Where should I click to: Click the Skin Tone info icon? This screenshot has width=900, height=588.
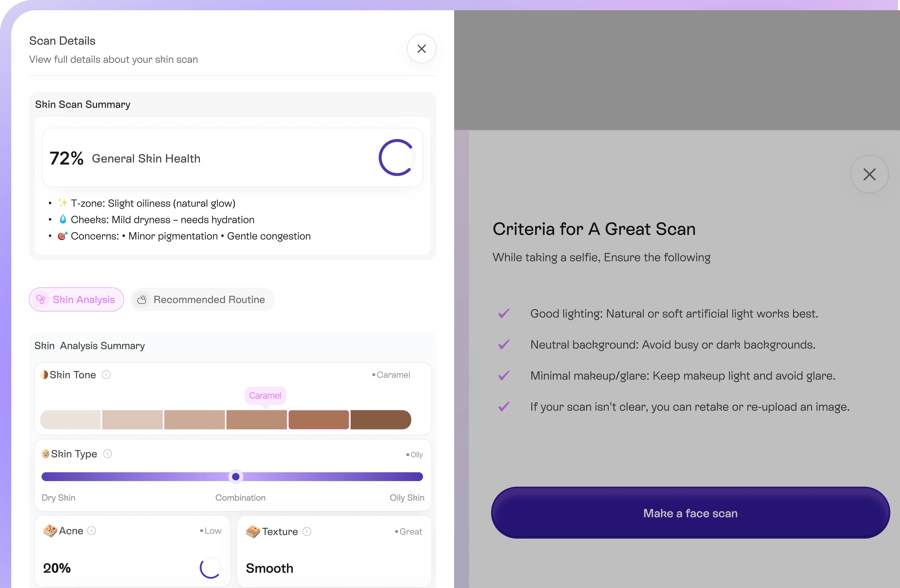[x=106, y=375]
